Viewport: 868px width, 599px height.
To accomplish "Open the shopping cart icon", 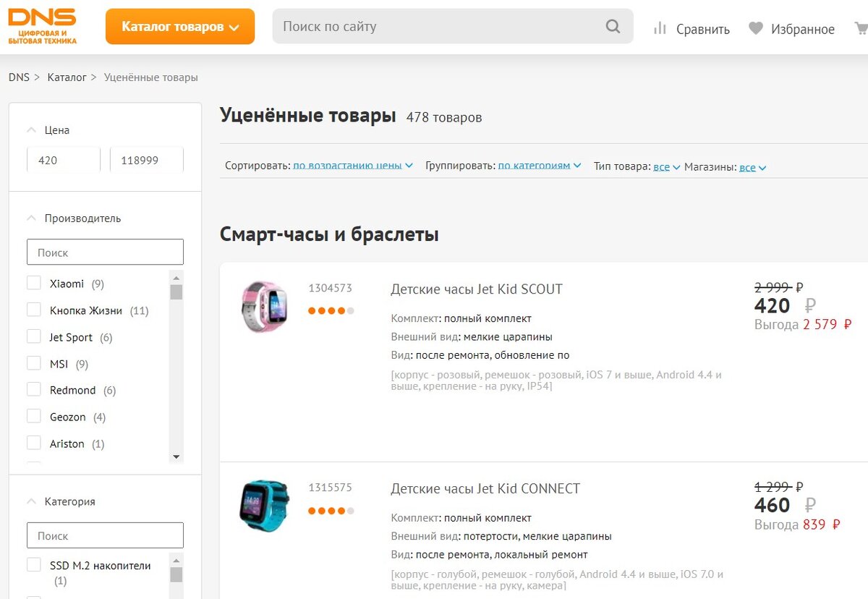I will [x=861, y=28].
